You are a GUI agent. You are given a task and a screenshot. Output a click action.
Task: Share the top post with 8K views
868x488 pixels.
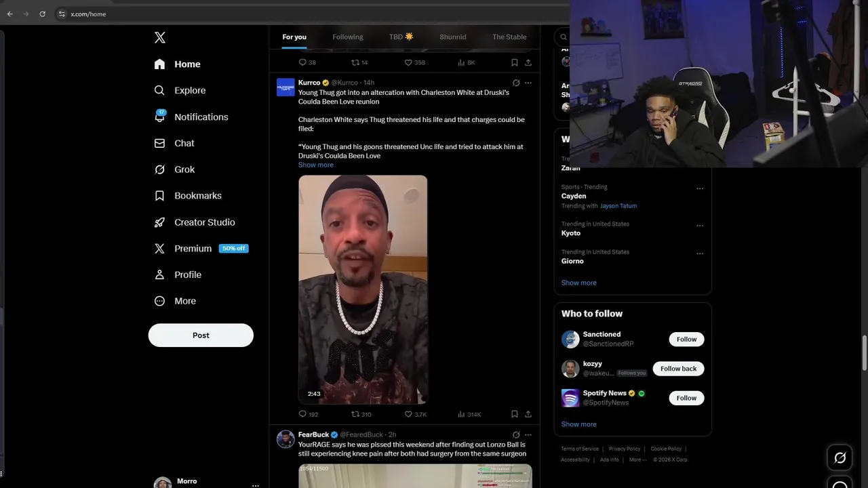528,62
